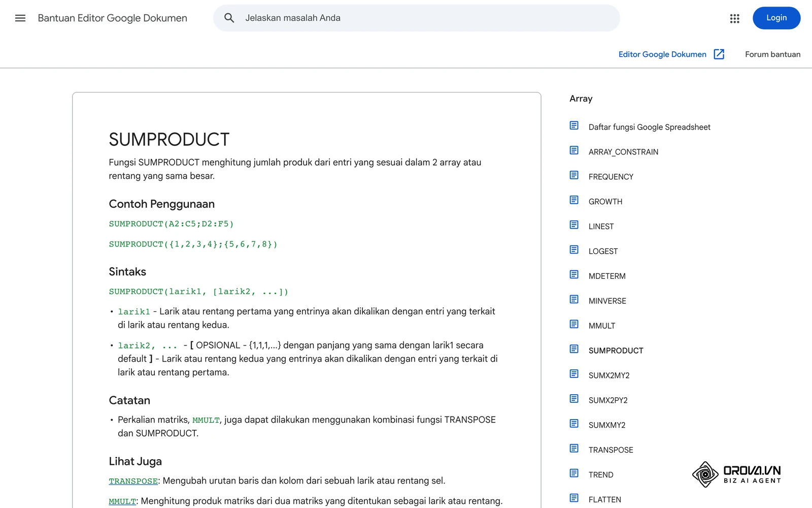Open the GROWTH article
812x508 pixels.
coord(605,202)
